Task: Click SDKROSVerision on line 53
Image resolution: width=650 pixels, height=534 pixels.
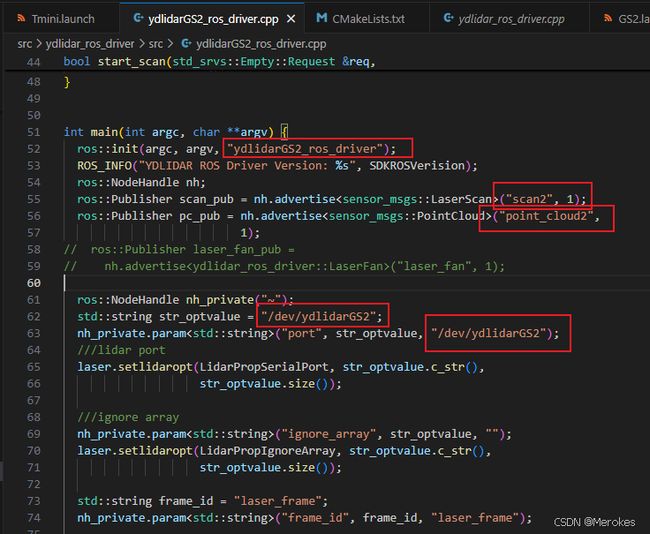Action: [x=417, y=166]
